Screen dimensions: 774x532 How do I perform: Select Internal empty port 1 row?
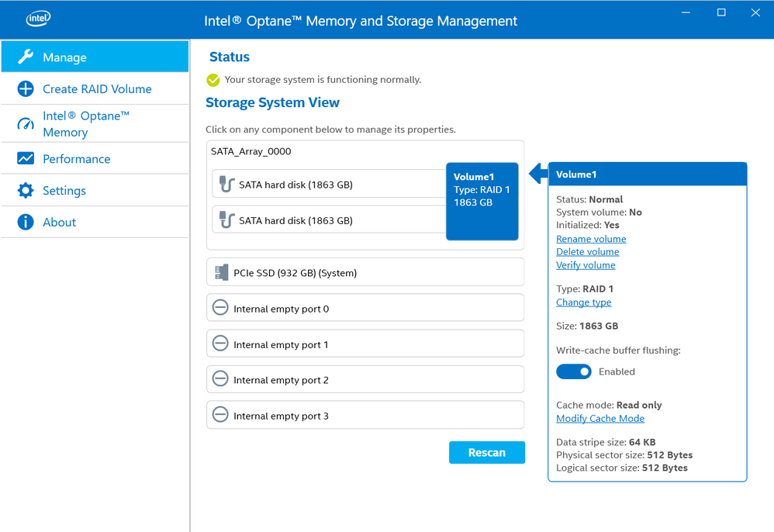(365, 343)
